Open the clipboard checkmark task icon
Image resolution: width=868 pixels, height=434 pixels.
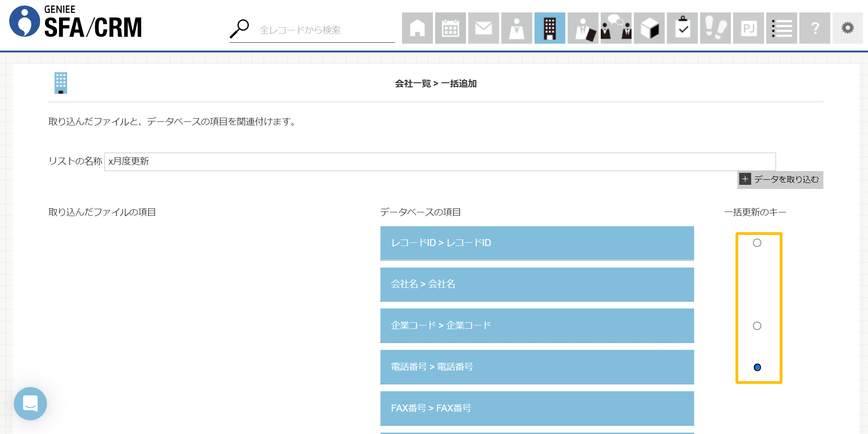pyautogui.click(x=682, y=29)
